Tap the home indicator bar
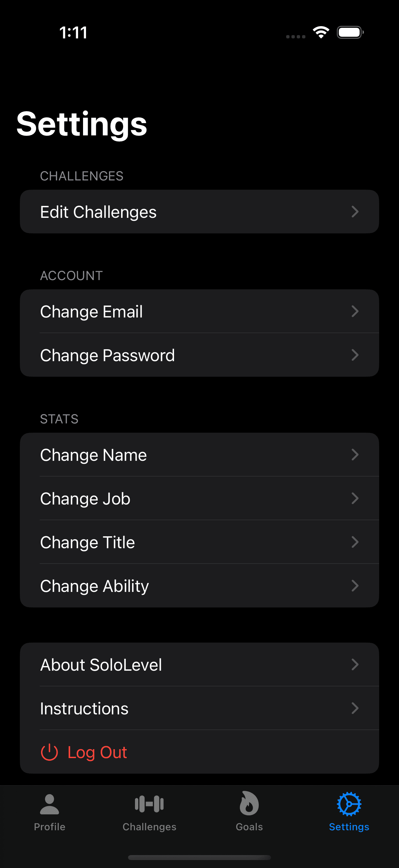Image resolution: width=399 pixels, height=868 pixels. [x=199, y=857]
